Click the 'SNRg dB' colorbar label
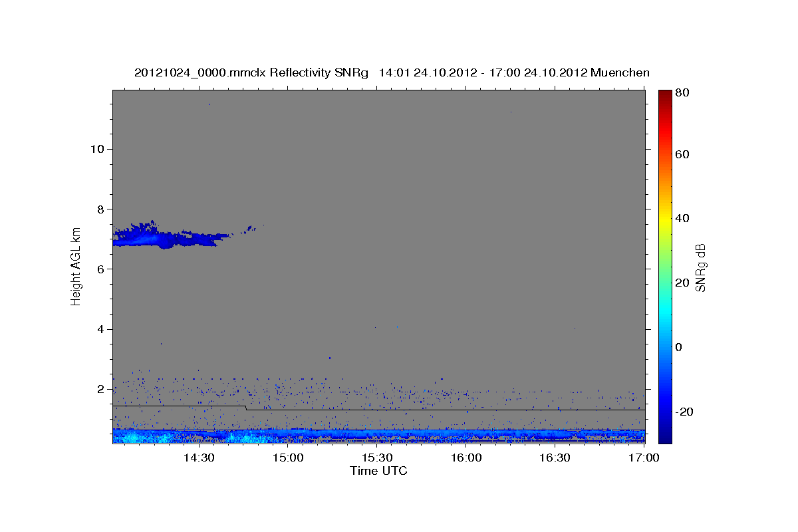This screenshot has height=532, width=798. (x=700, y=267)
